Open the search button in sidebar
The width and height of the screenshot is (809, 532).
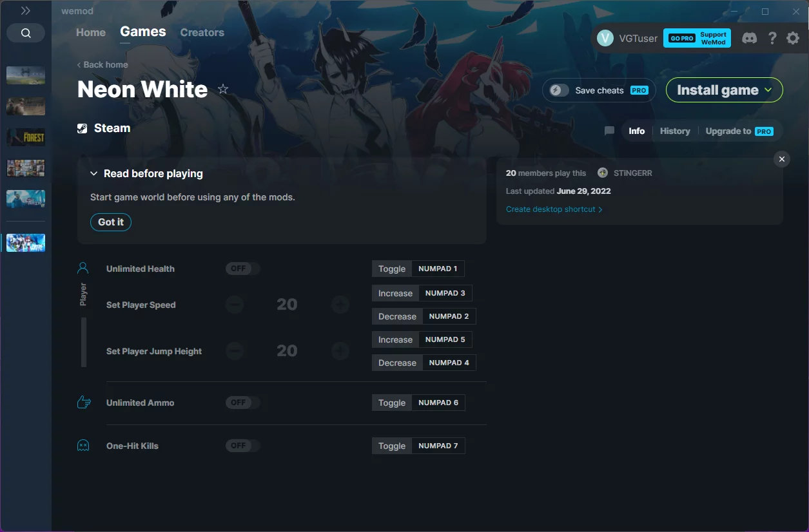tap(26, 33)
